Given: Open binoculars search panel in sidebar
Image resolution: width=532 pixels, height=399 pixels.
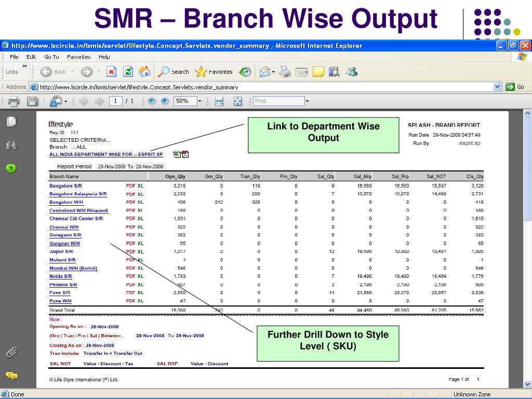Looking at the screenshot, I should click(x=11, y=145).
